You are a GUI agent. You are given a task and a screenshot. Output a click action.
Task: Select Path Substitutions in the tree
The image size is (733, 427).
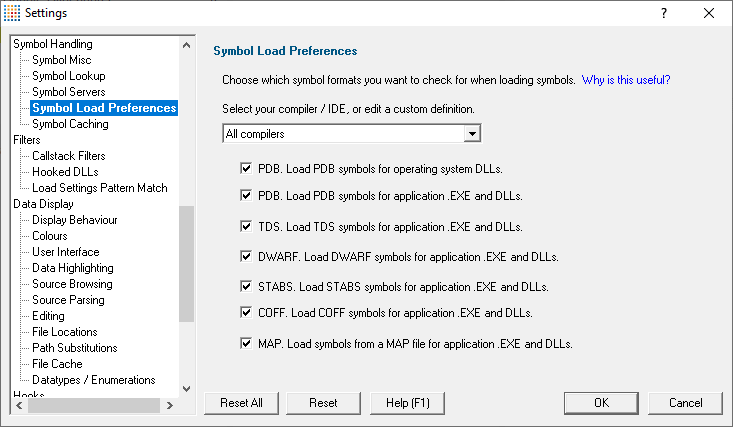(74, 348)
